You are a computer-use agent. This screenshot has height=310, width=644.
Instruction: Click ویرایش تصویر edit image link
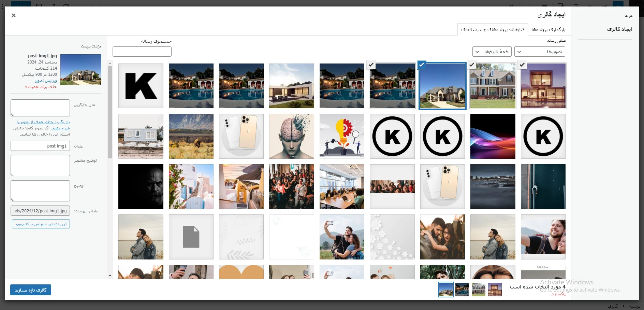tap(46, 81)
